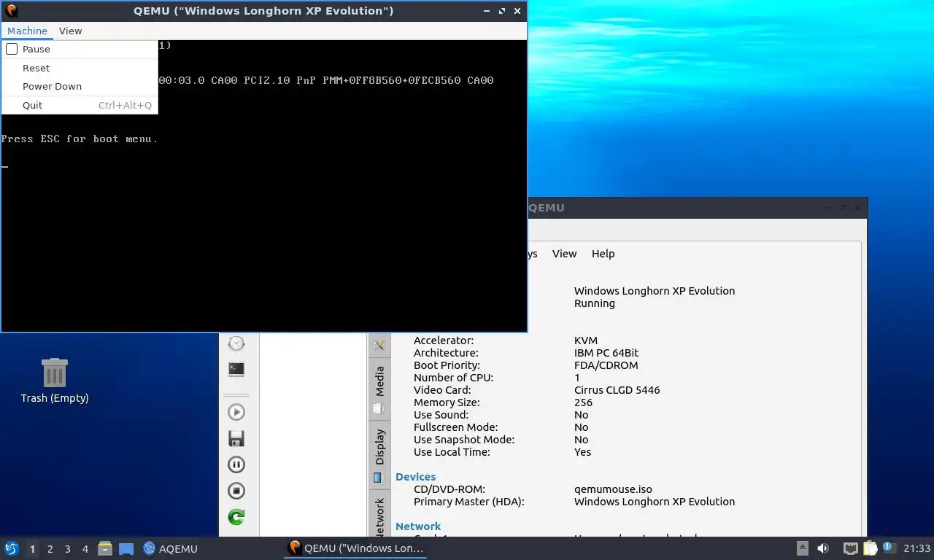
Task: Open the Help menu in AQEMU window
Action: pyautogui.click(x=603, y=254)
